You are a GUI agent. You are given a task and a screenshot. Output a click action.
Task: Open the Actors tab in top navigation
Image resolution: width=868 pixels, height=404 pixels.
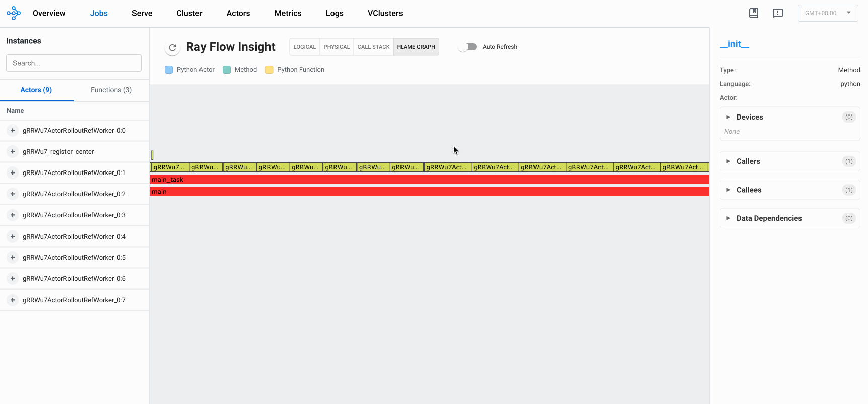[238, 13]
